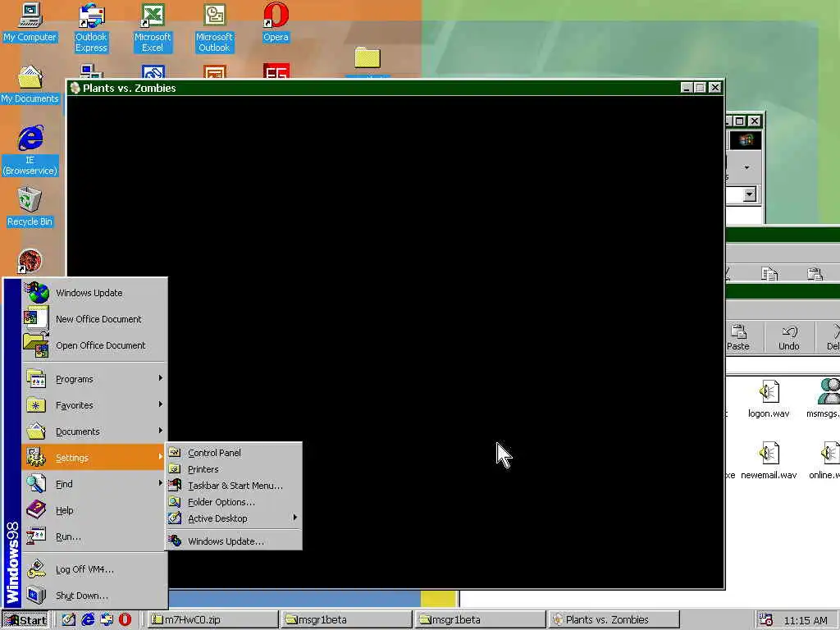Click Show Desktop quick launch icon

[68, 619]
